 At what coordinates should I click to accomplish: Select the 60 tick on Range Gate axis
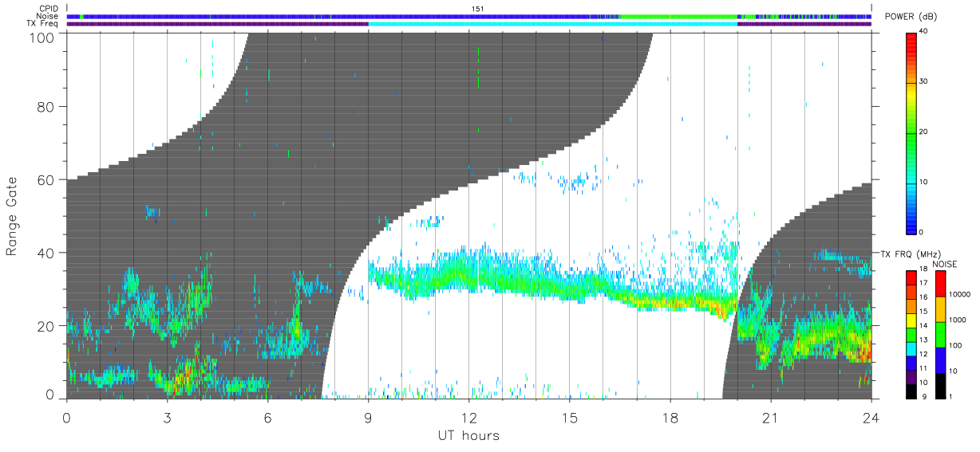point(46,179)
